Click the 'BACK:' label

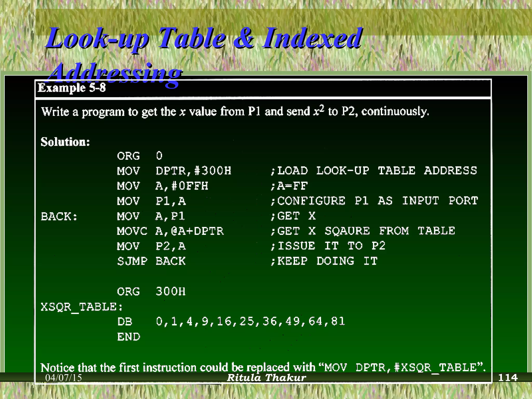(59, 216)
